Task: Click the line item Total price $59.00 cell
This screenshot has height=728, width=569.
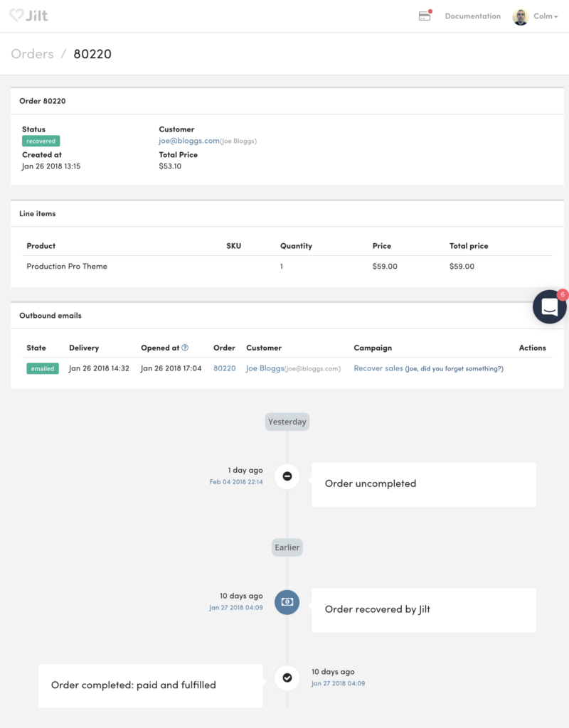Action: click(462, 266)
